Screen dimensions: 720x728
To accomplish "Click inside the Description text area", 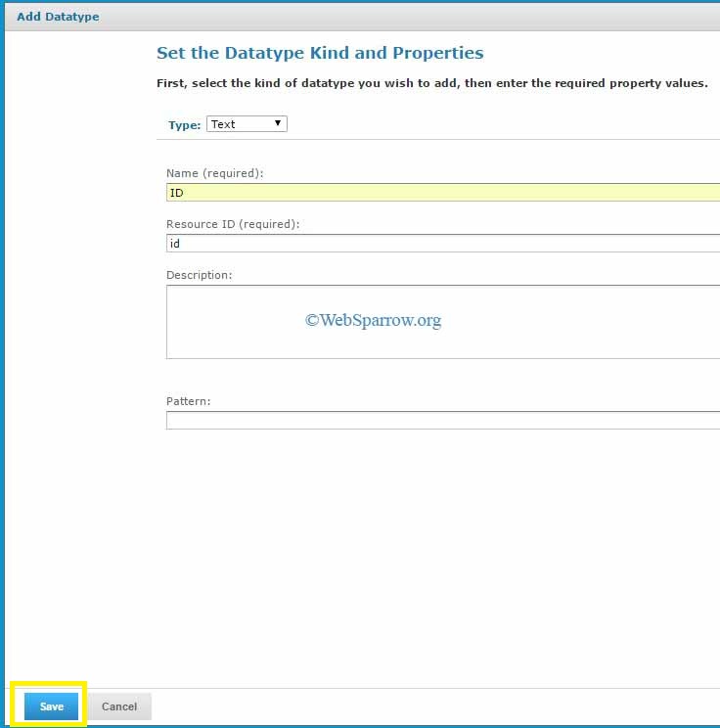I will pos(443,322).
